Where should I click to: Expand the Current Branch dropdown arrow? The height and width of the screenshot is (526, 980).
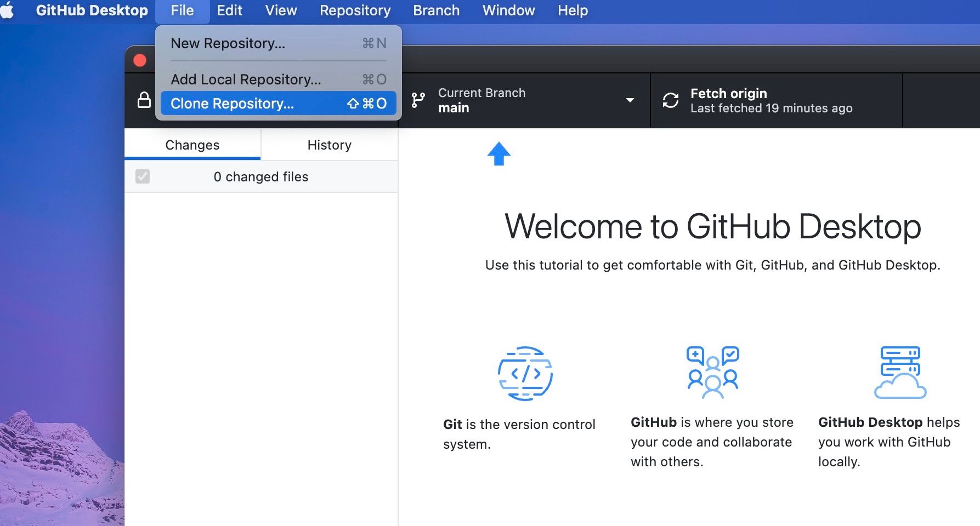tap(630, 100)
